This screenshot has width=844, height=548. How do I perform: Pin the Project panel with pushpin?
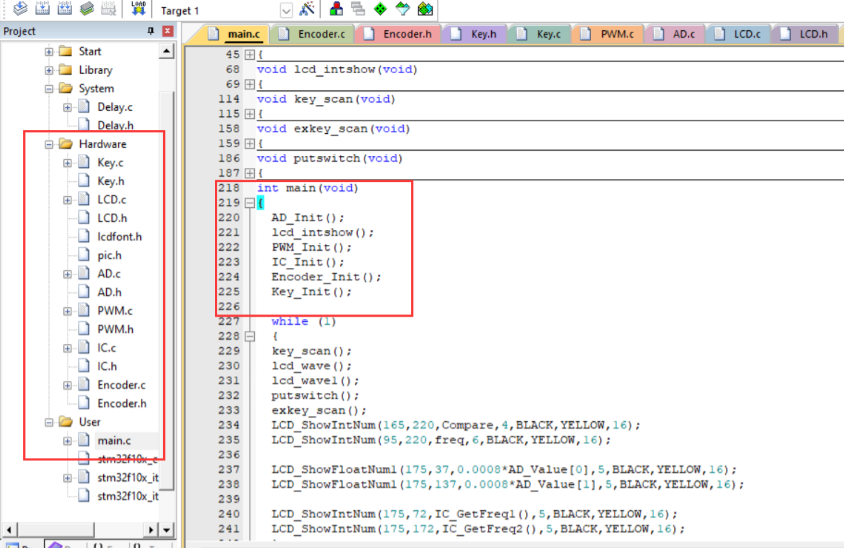[x=151, y=31]
